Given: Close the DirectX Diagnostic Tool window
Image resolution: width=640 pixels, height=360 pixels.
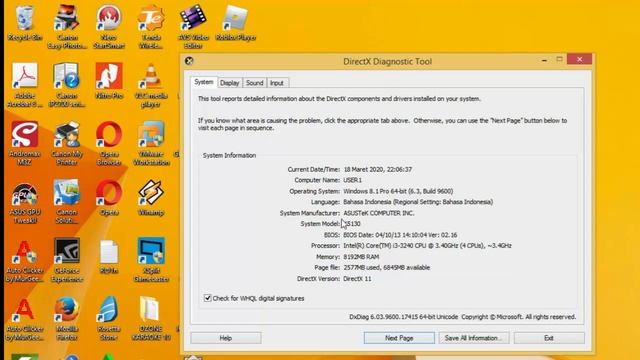Looking at the screenshot, I should click(579, 60).
